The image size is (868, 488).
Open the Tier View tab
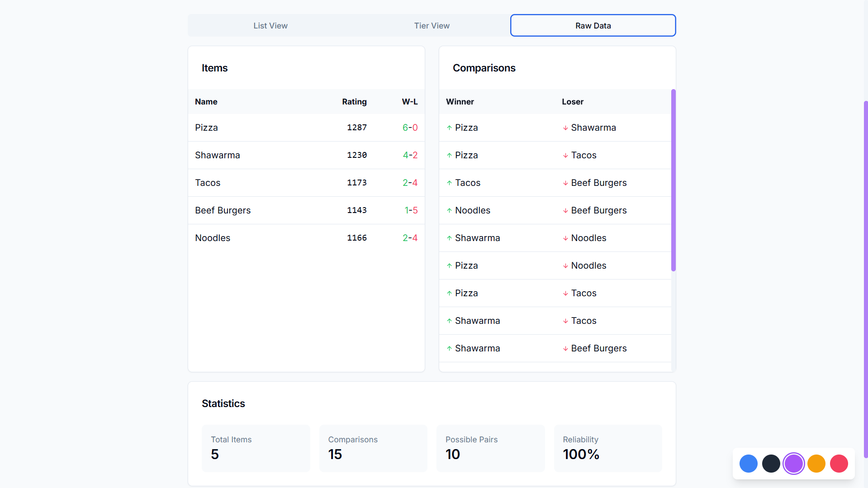click(x=432, y=26)
